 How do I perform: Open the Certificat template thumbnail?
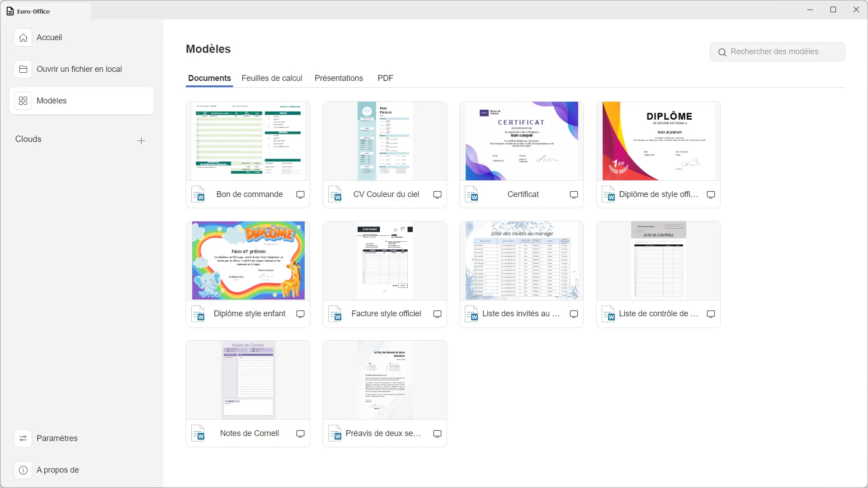pyautogui.click(x=522, y=141)
